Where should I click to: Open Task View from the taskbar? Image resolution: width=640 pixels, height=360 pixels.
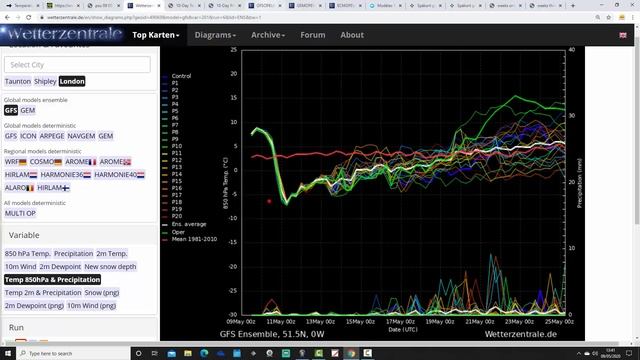[x=155, y=353]
